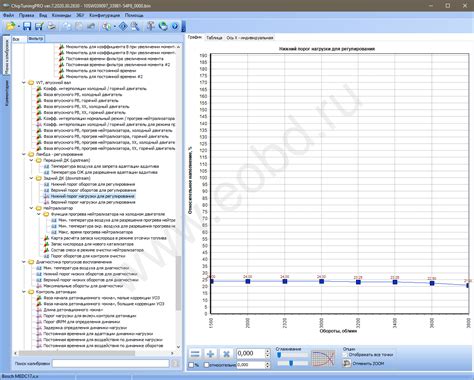Select 'Нижний порог оборотов для регулирования' item

tap(93, 184)
